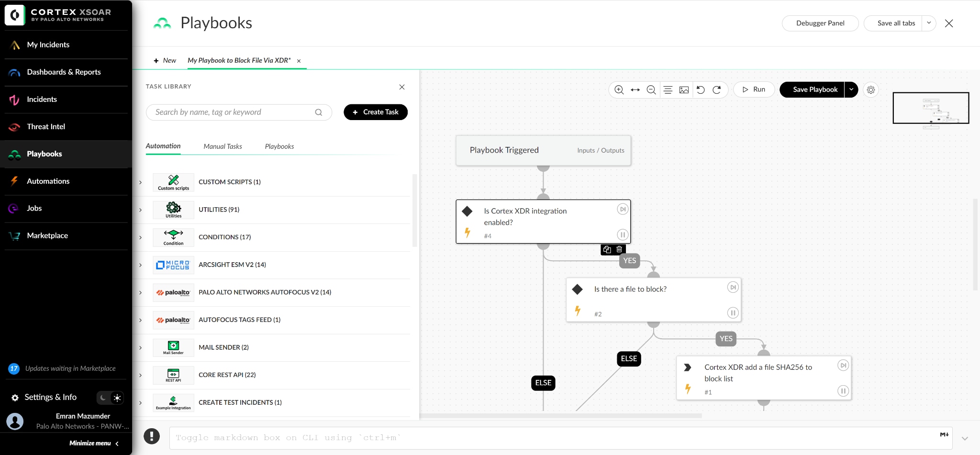Viewport: 980px width, 455px height.
Task: Export playbook as image icon
Action: pos(684,89)
